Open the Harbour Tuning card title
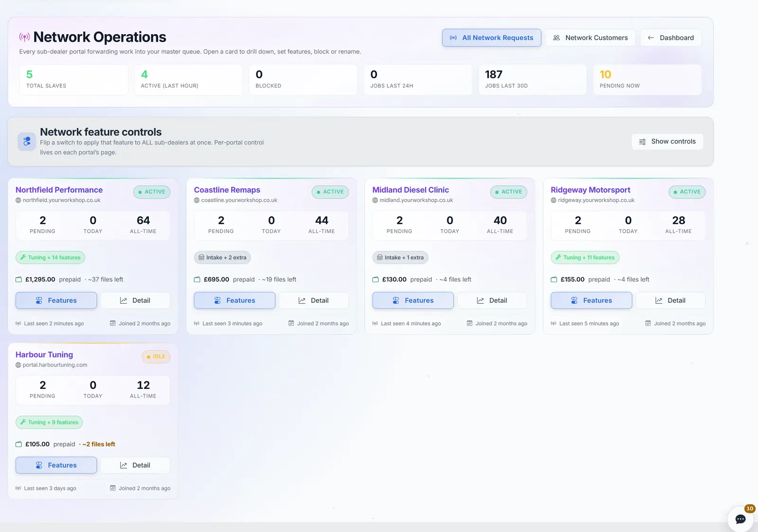 (44, 355)
